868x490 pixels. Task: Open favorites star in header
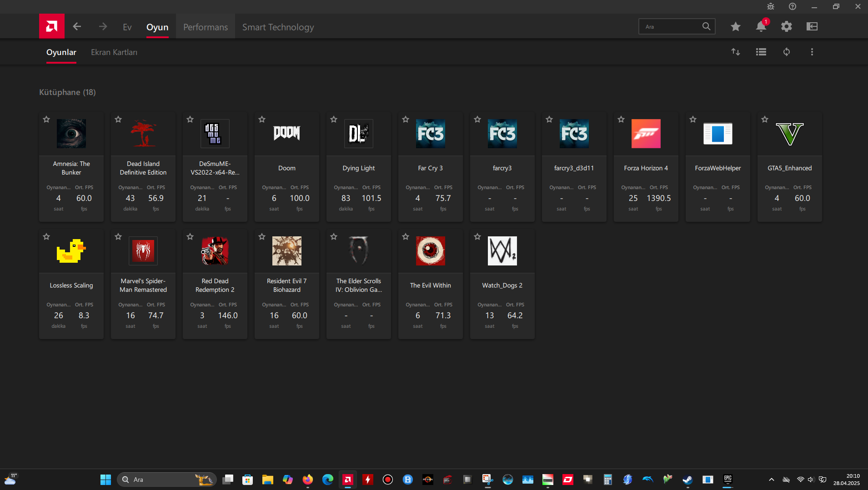735,26
